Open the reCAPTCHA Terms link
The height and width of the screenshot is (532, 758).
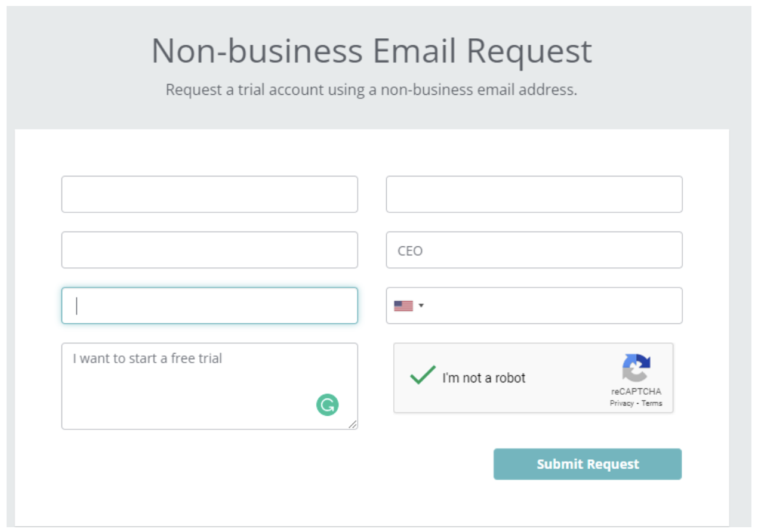tap(652, 403)
